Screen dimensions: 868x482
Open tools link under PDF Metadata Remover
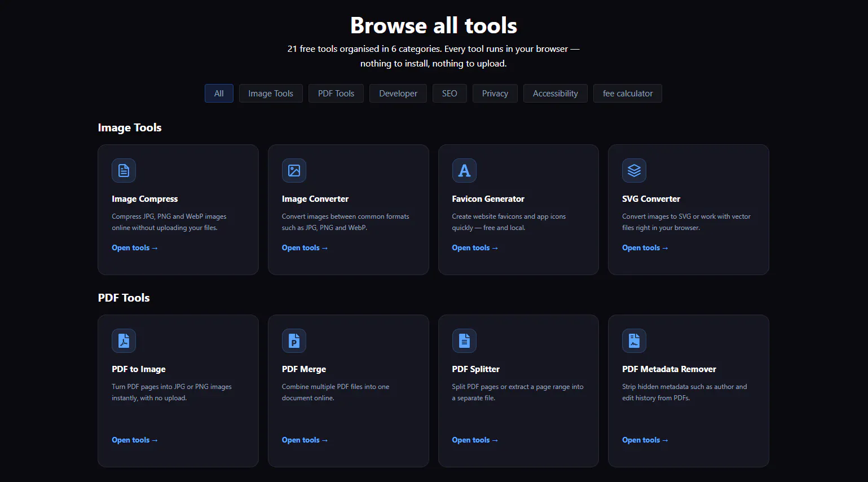pyautogui.click(x=645, y=440)
